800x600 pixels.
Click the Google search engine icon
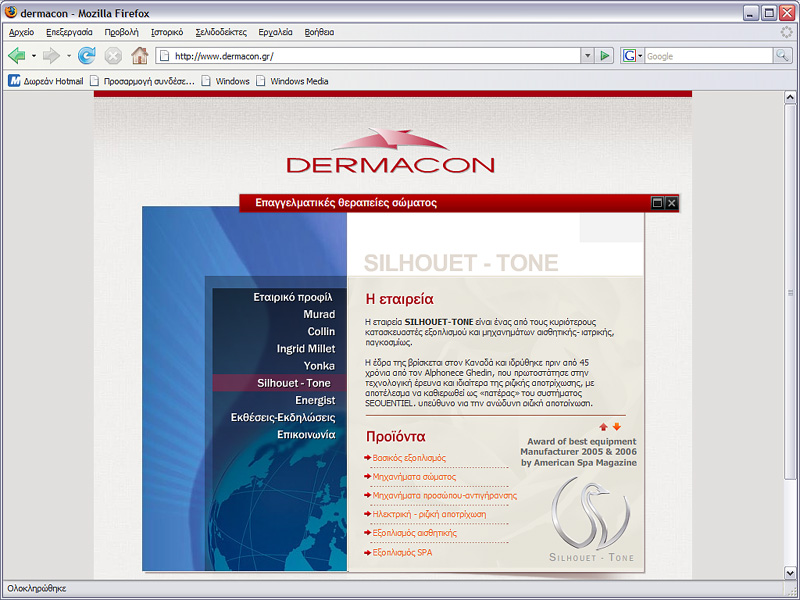coord(629,56)
